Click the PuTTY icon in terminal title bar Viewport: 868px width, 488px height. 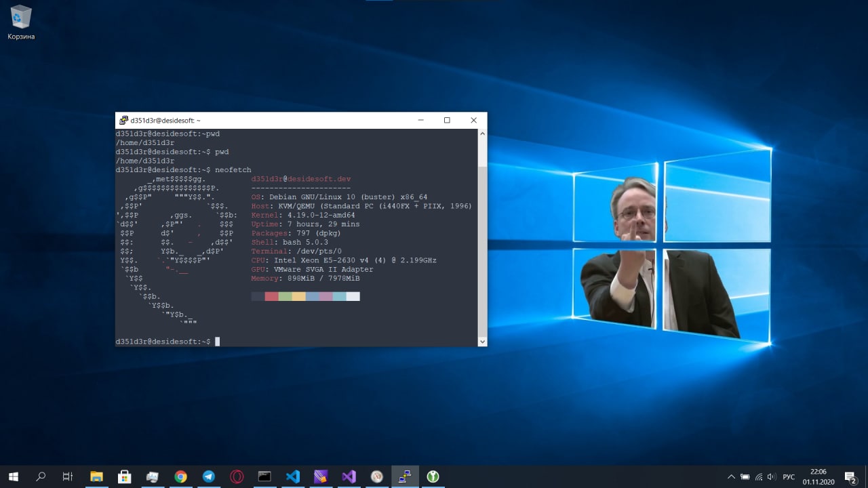coord(123,120)
